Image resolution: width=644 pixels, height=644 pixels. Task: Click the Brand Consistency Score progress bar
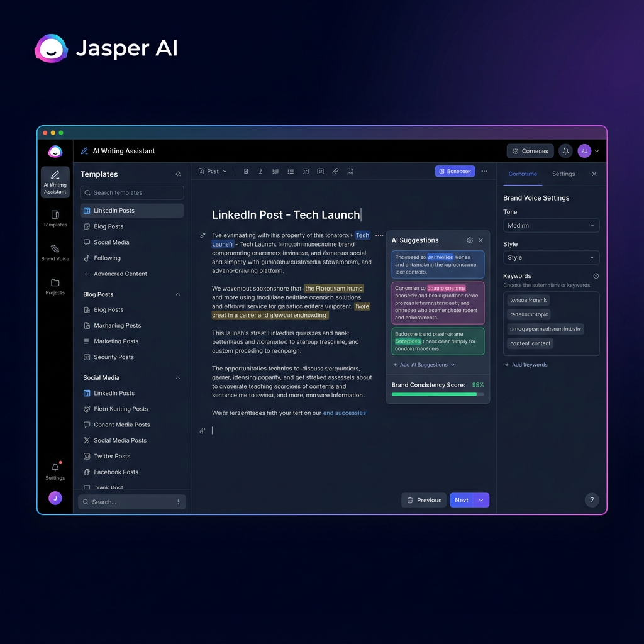pyautogui.click(x=438, y=394)
